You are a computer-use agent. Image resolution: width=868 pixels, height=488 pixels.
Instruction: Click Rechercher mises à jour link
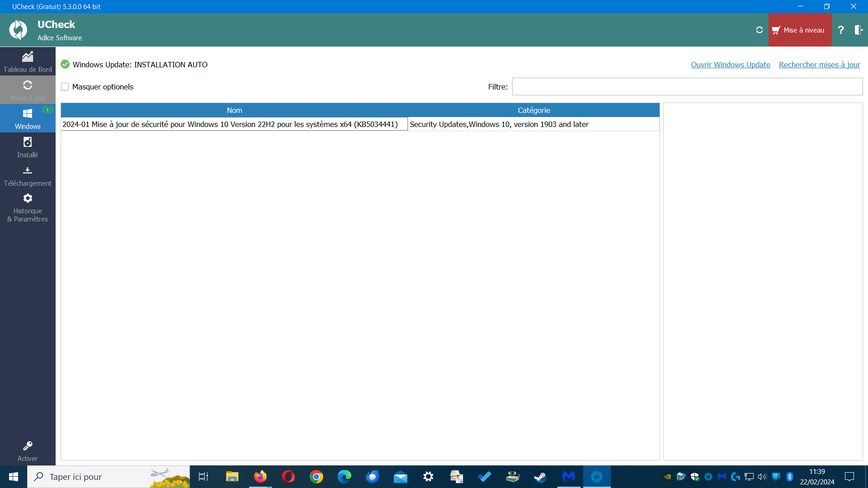point(819,65)
